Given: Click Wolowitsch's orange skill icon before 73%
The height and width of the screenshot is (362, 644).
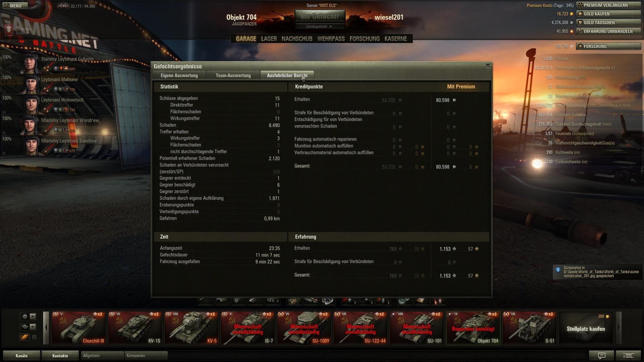Looking at the screenshot, I should pos(66,109).
